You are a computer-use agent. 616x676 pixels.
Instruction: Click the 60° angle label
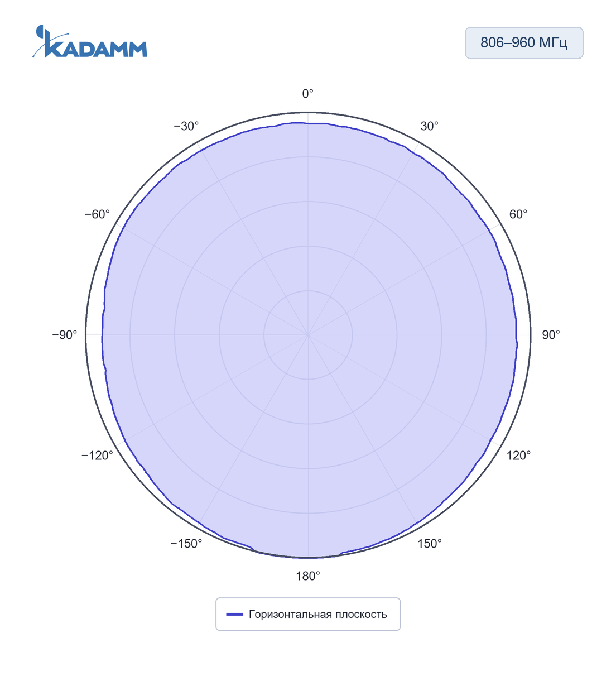518,214
